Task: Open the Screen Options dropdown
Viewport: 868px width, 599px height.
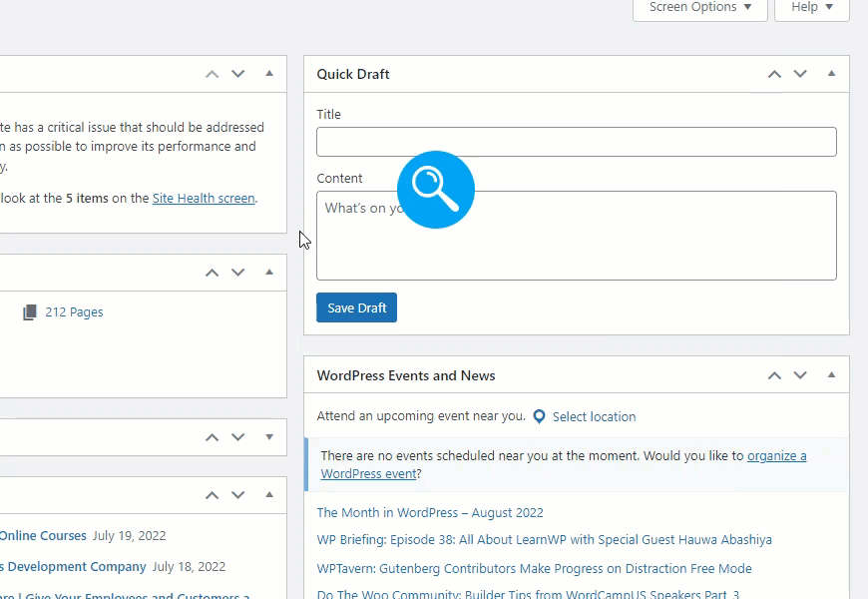Action: pyautogui.click(x=698, y=7)
